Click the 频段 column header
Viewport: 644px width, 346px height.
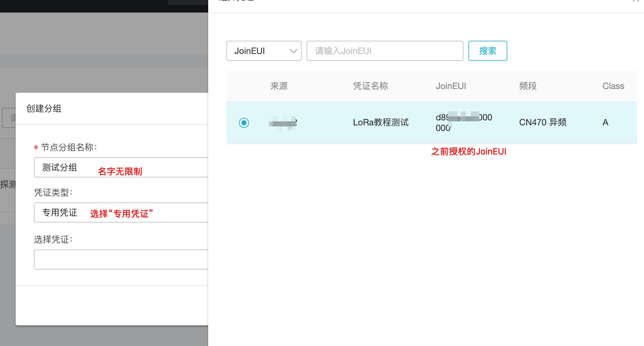tap(527, 86)
